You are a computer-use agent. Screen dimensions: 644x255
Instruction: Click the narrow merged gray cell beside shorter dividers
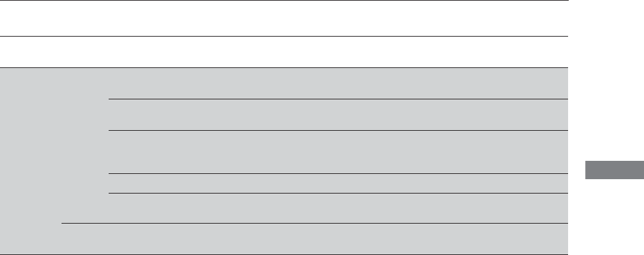85,145
